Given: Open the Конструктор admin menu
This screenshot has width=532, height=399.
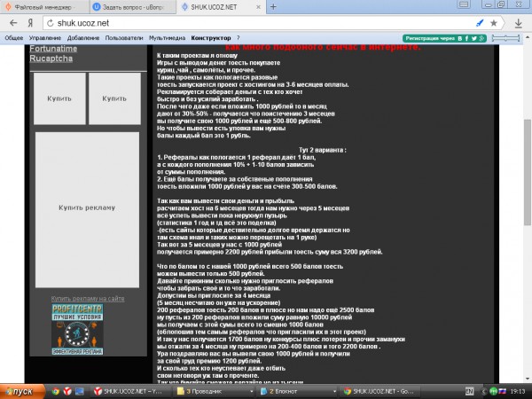Looking at the screenshot, I should 211,38.
